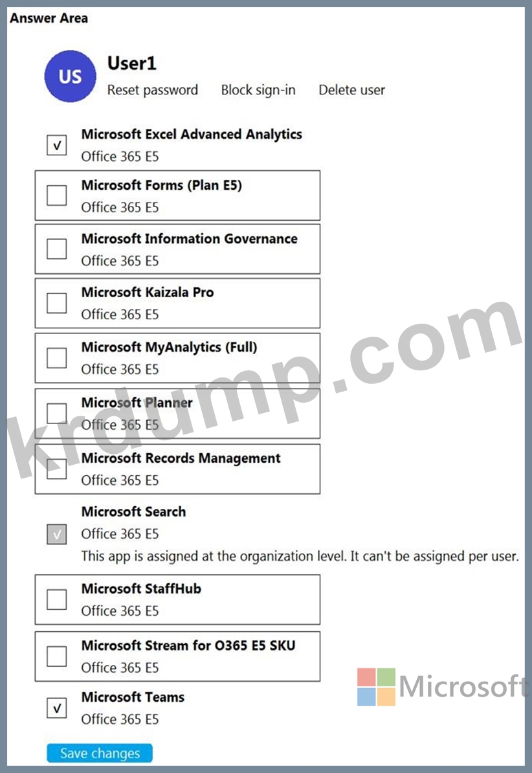Click the Reset password link

(x=153, y=90)
